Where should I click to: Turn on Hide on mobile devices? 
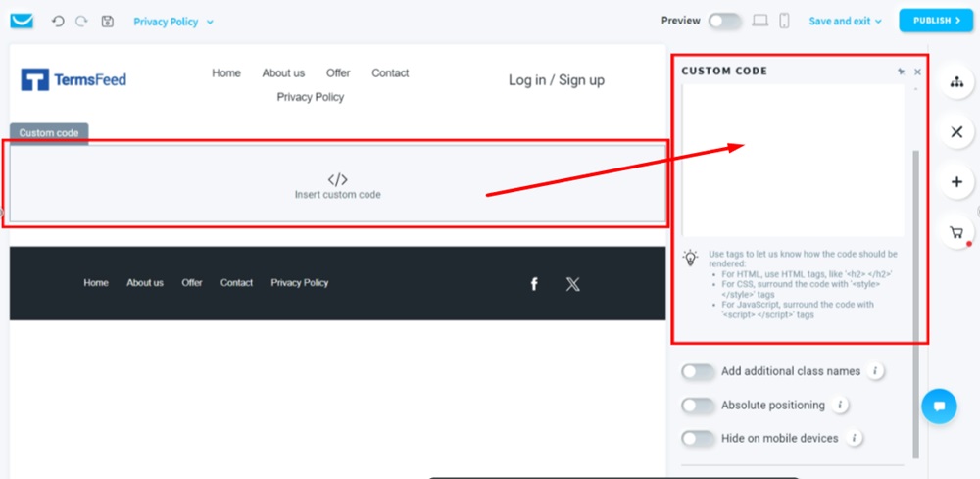[x=698, y=439]
